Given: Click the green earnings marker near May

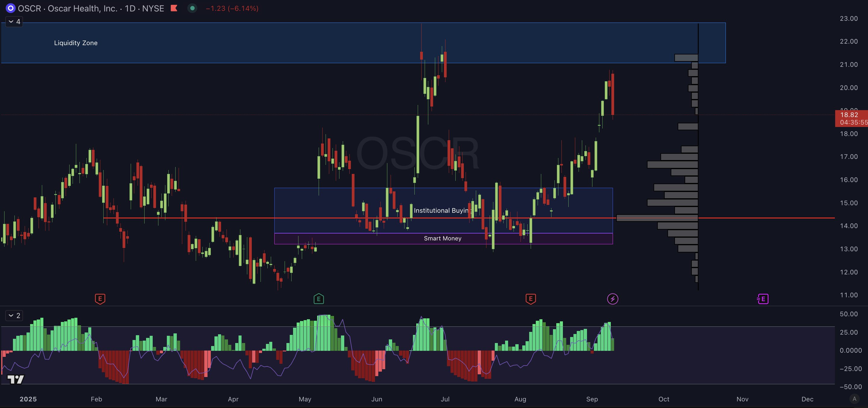Looking at the screenshot, I should click(x=318, y=298).
